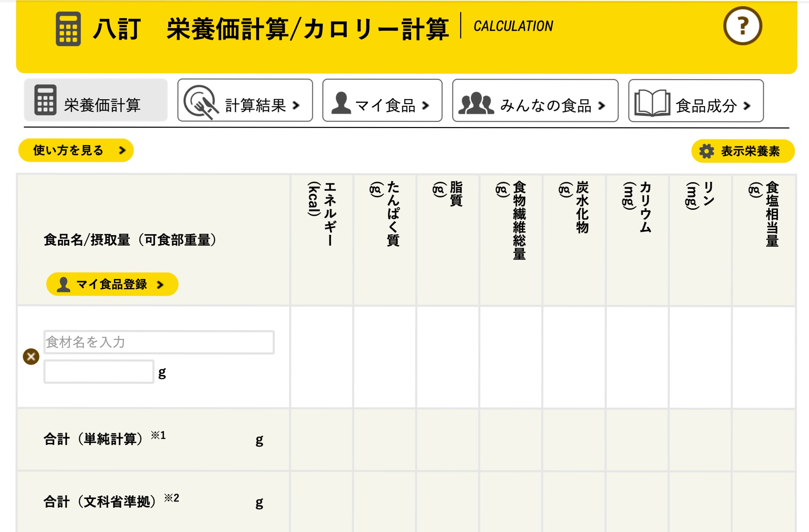Click the arrow chevron on みんなの食品

pyautogui.click(x=601, y=106)
